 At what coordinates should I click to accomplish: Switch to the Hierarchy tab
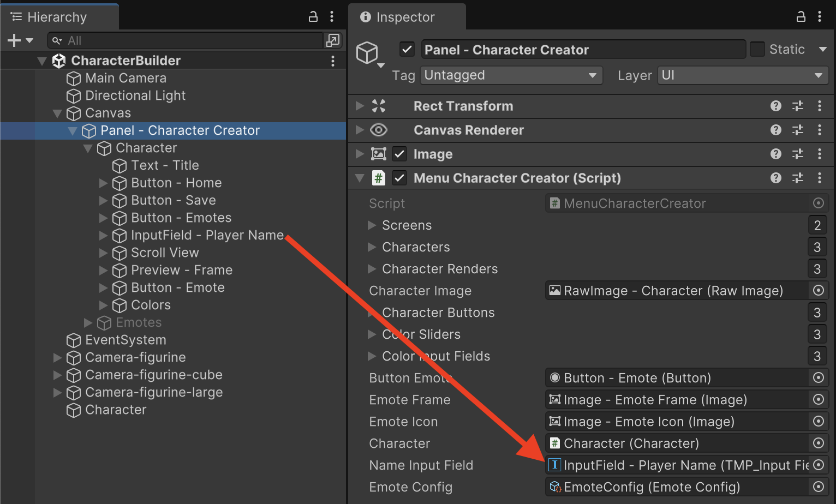(x=57, y=17)
